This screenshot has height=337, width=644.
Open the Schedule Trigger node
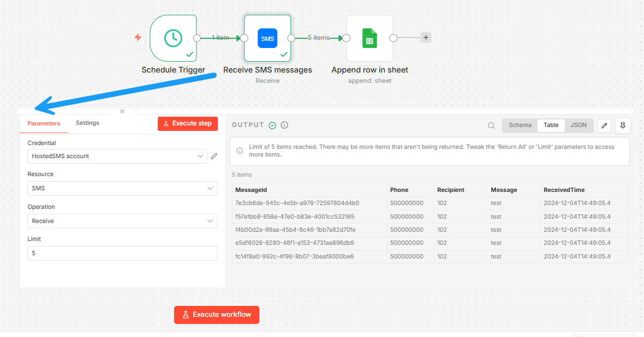click(x=173, y=38)
